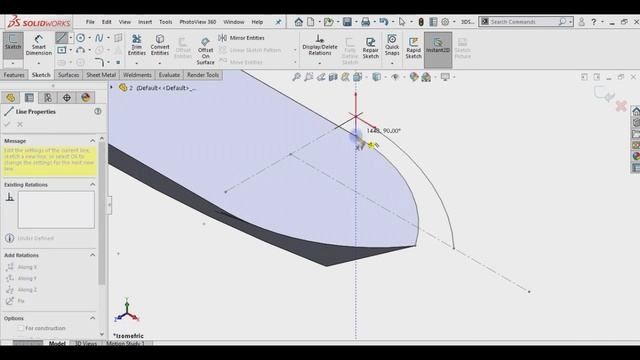This screenshot has width=640, height=360.
Task: Select the Spline sketch tool
Action: click(x=99, y=38)
